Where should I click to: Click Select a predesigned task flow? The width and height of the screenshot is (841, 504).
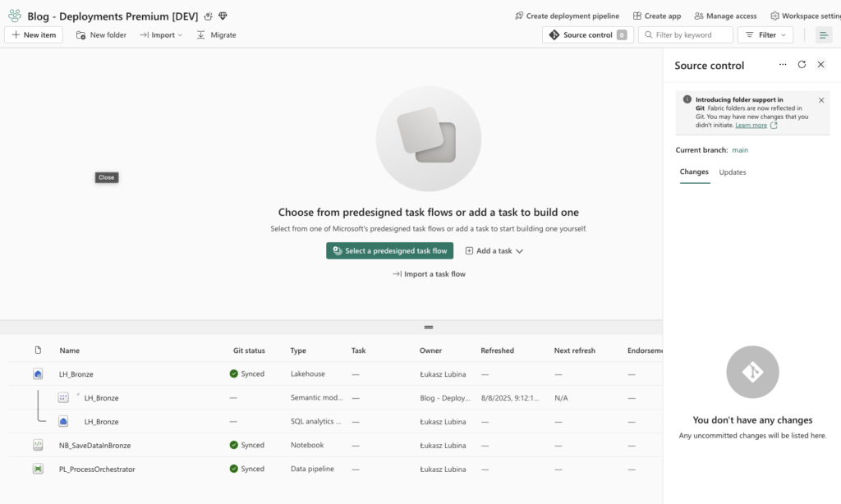point(389,251)
